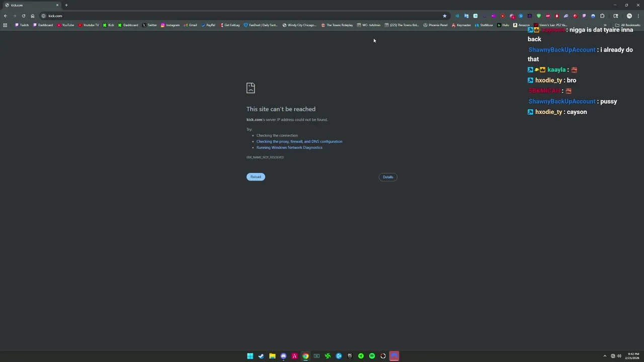Open the PayPal bookmark
This screenshot has height=362, width=644.
point(208,25)
